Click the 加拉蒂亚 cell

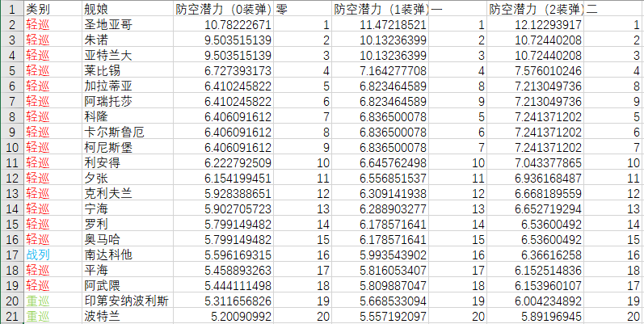[128, 86]
